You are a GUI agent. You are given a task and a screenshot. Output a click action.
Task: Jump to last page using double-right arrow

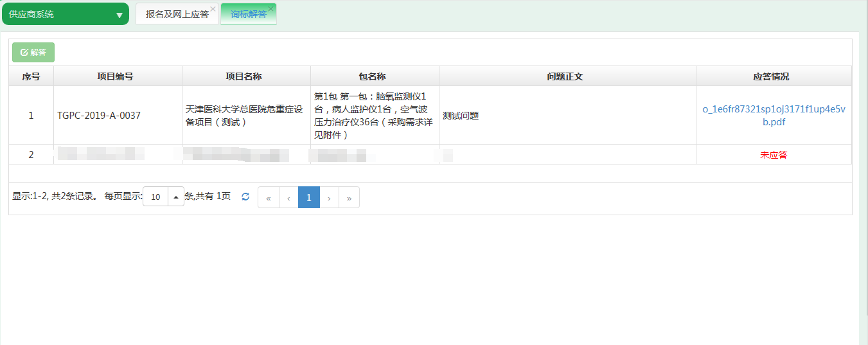349,198
